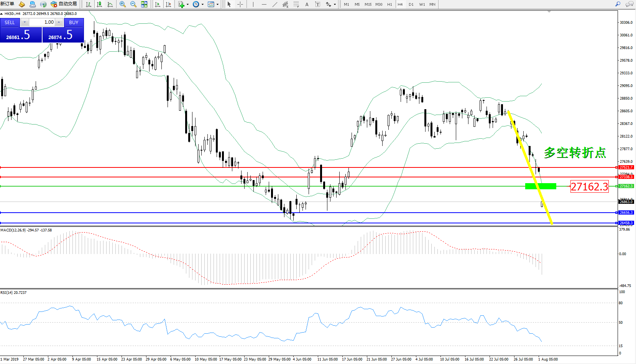Switch to the D1 timeframe
The image size is (636, 364).
tap(411, 4)
